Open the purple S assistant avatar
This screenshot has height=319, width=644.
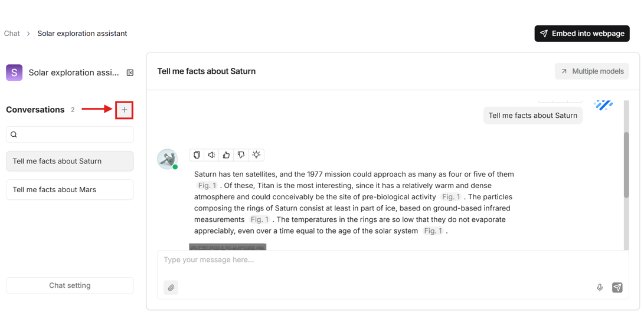pos(14,73)
